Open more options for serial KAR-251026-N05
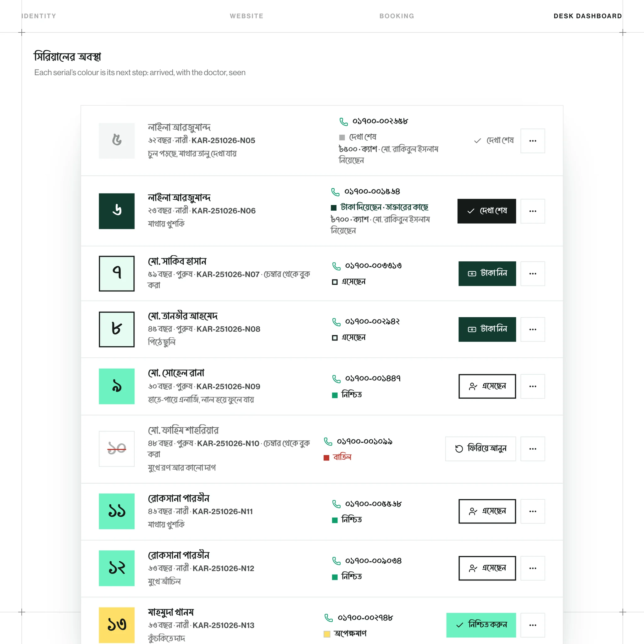Screen dimensions: 644x644 [533, 141]
